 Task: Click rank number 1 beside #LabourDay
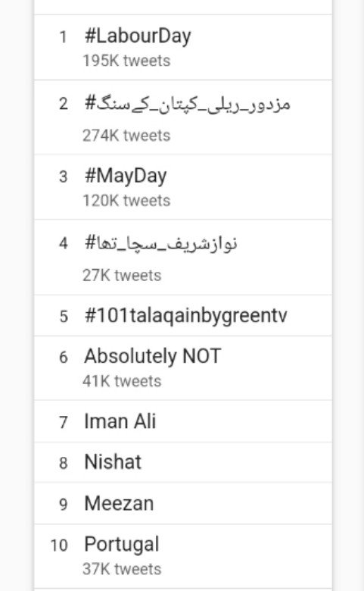coord(63,37)
